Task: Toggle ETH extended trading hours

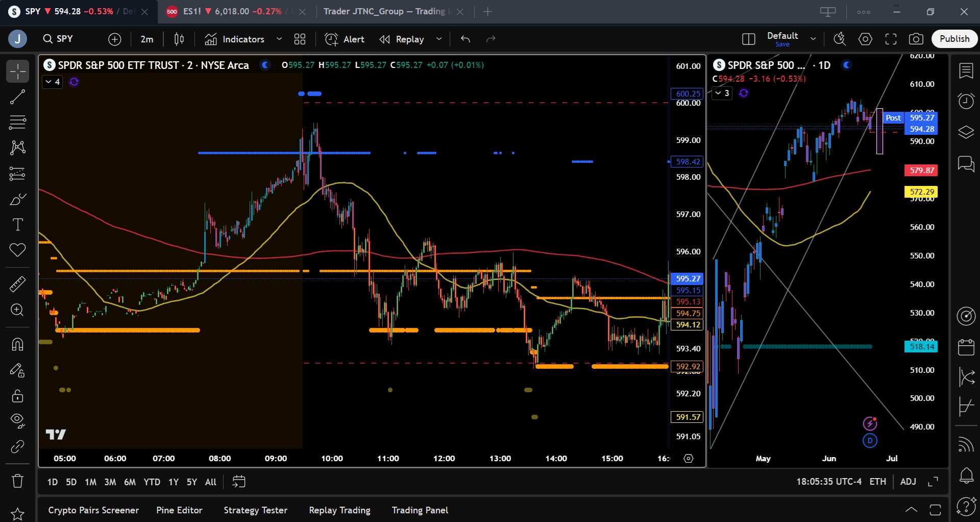Action: 878,482
